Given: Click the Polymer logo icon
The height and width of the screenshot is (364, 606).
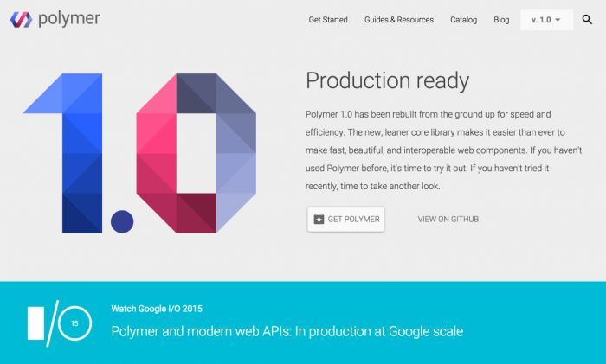Looking at the screenshot, I should [x=22, y=19].
